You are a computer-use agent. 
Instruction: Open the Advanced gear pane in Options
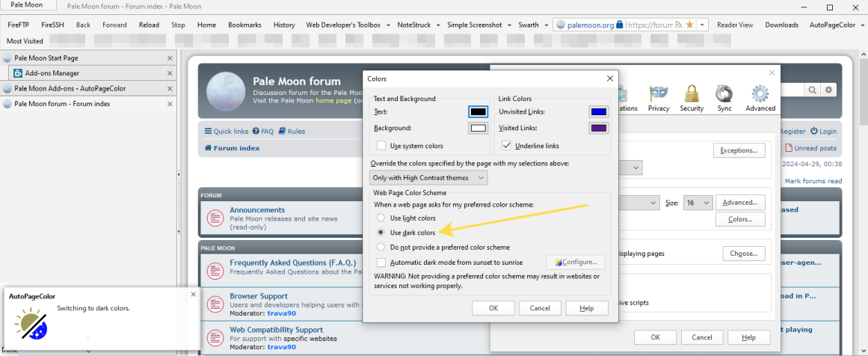[x=760, y=99]
